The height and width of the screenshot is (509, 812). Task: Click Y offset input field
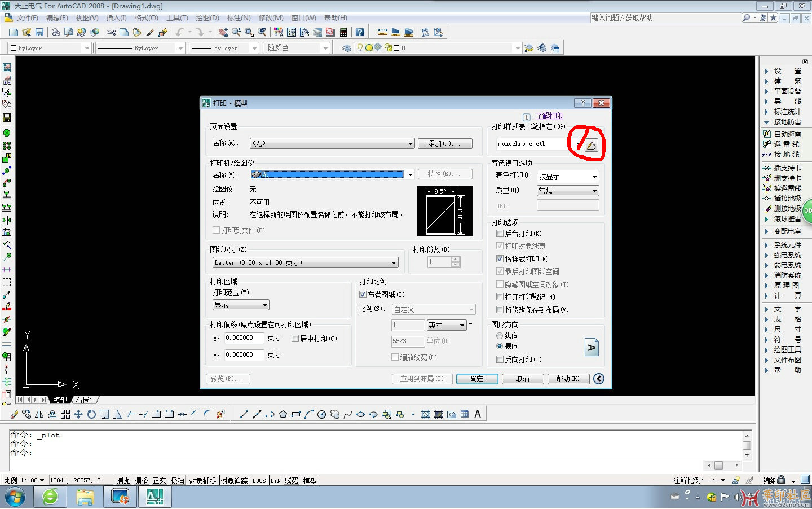244,355
